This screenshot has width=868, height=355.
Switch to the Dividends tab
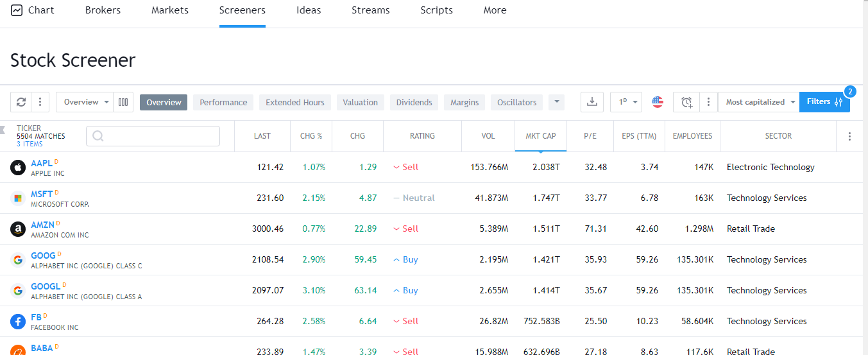click(414, 102)
